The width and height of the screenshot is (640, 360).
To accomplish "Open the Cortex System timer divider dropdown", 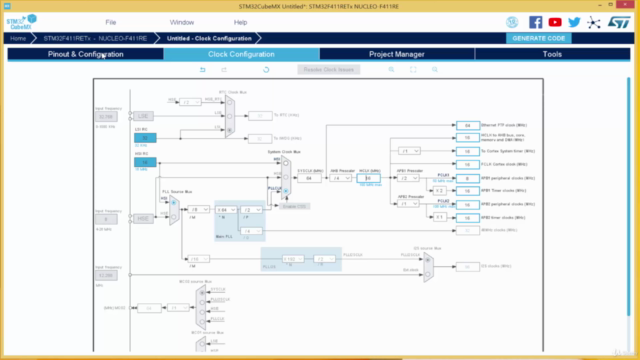I will (x=409, y=151).
